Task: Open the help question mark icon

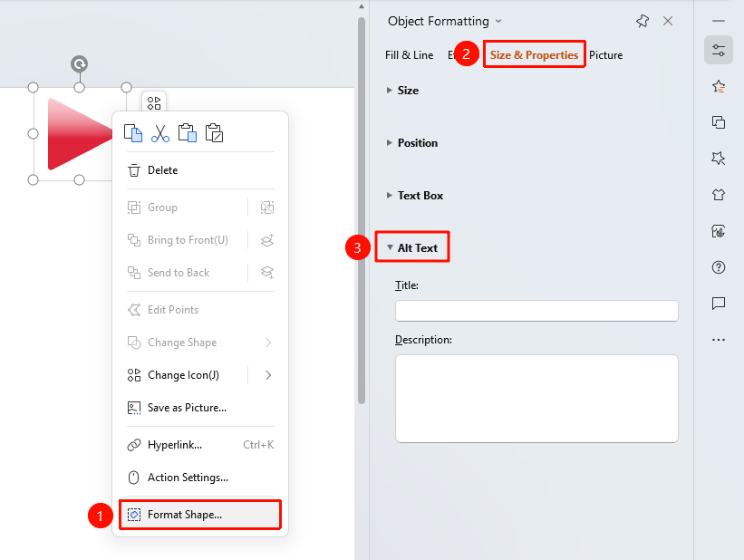Action: point(719,267)
